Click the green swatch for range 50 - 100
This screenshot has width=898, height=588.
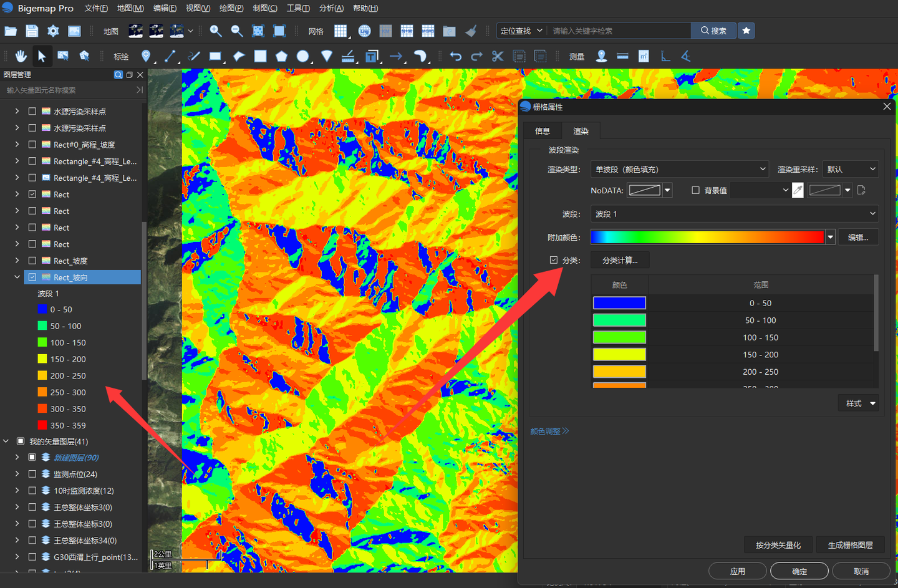pos(619,320)
